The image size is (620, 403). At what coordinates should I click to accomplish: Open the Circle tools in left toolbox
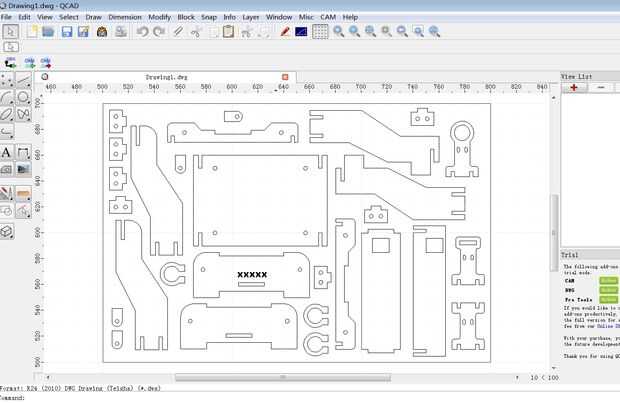click(23, 97)
